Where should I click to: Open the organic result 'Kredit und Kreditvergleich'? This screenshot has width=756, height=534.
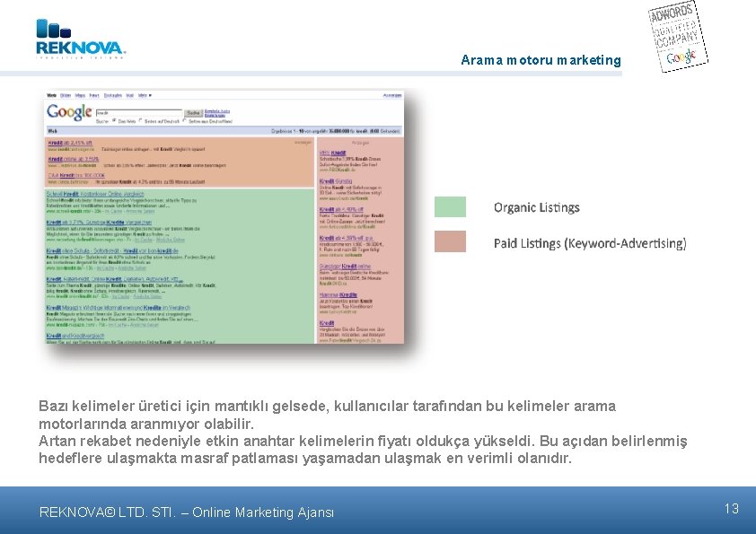pyautogui.click(x=75, y=336)
